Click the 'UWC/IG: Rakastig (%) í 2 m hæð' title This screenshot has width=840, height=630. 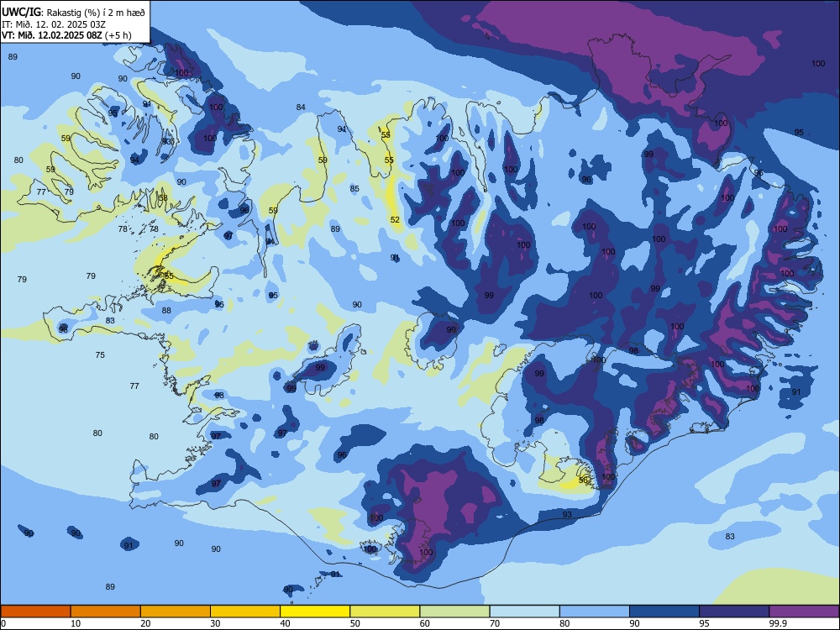[x=73, y=13]
